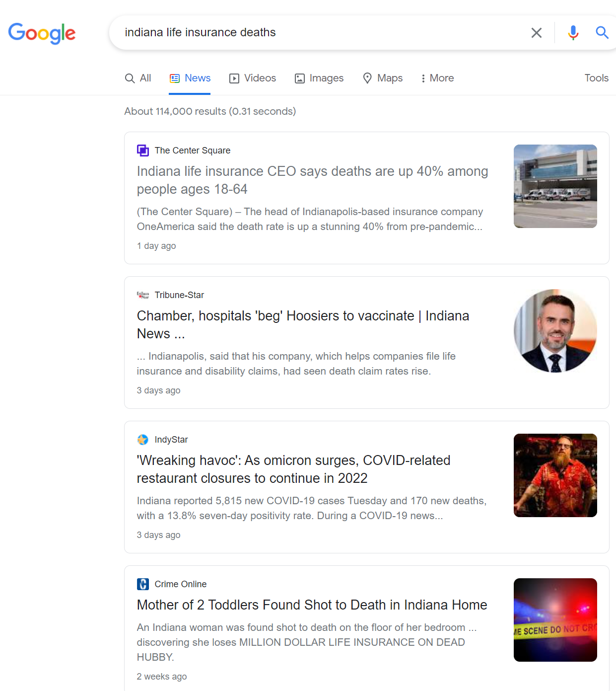Click the Crime Online favicon

(x=143, y=584)
